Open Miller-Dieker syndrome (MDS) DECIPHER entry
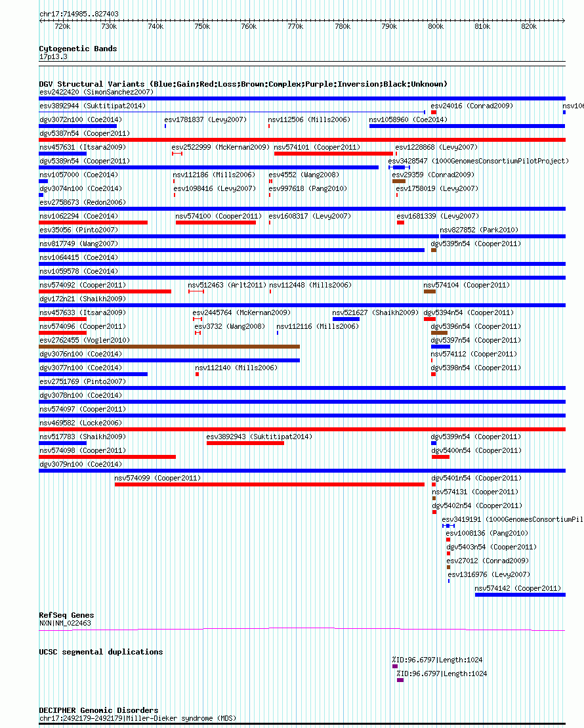Image resolution: width=584 pixels, height=728 pixels. tap(138, 718)
